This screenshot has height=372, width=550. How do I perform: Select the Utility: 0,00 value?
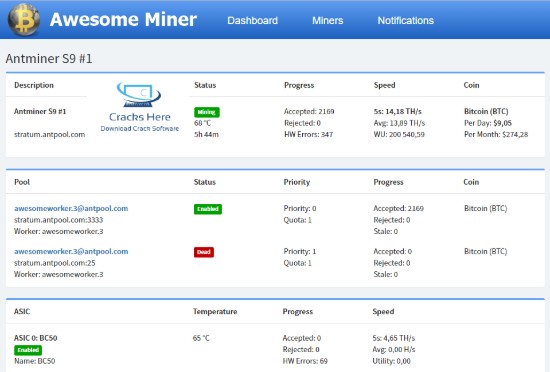coord(391,361)
